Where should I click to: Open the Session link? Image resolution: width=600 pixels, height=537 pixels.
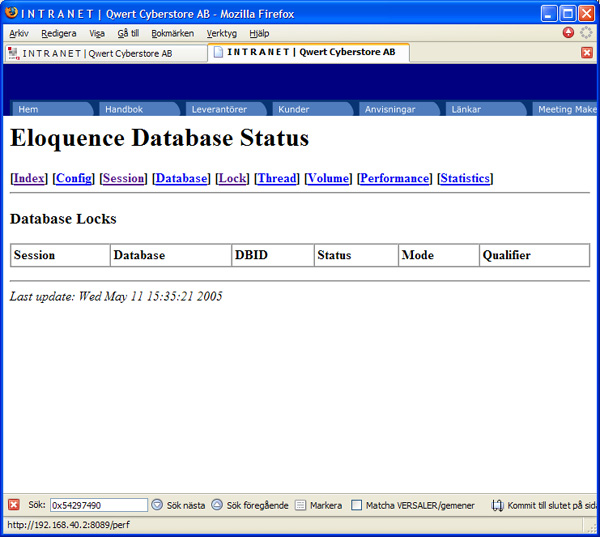pos(123,178)
